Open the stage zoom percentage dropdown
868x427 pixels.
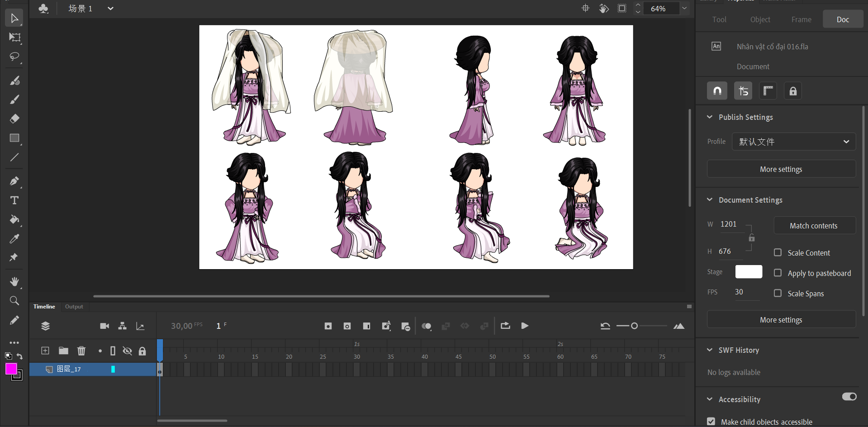coord(684,9)
